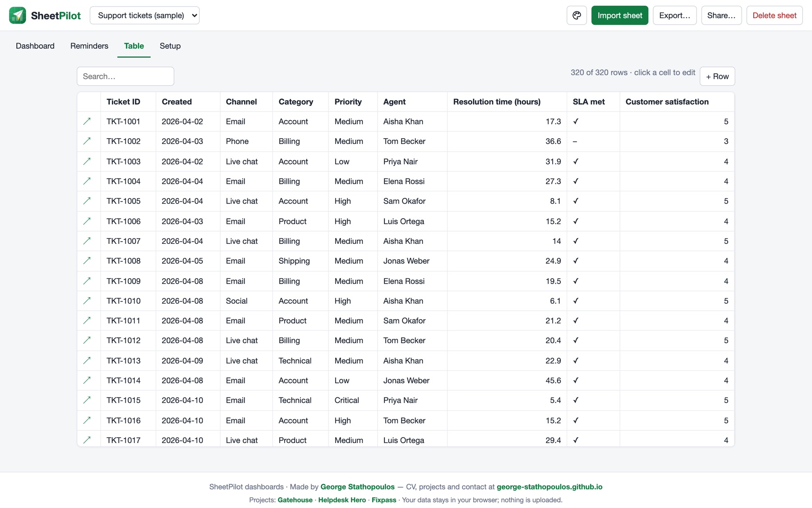Focus the Search… input field

125,76
